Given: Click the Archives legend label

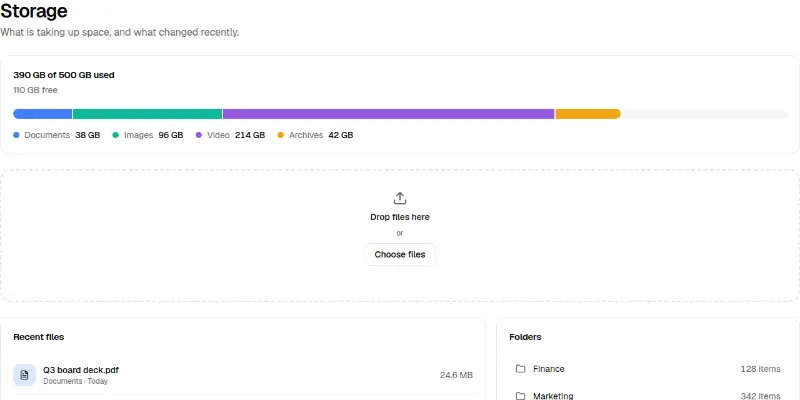Looking at the screenshot, I should click(306, 135).
